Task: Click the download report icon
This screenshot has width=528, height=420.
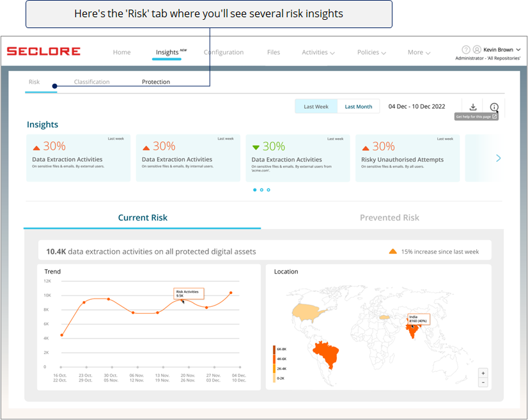Action: point(473,107)
